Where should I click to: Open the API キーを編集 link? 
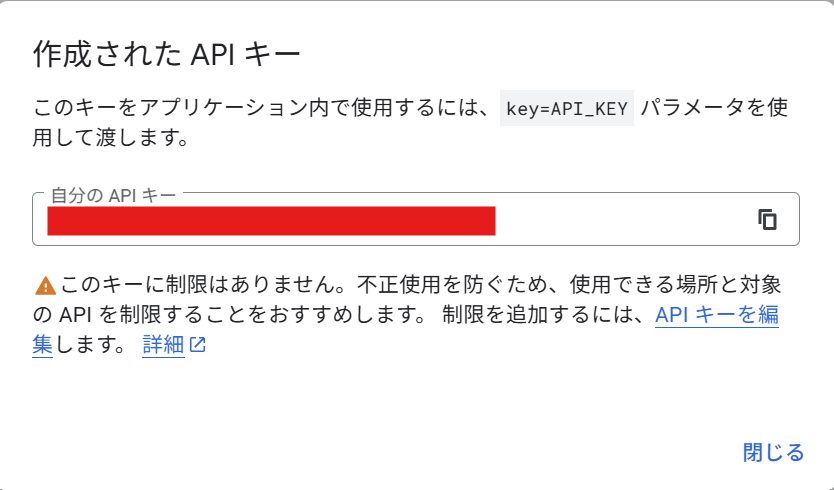pyautogui.click(x=716, y=315)
